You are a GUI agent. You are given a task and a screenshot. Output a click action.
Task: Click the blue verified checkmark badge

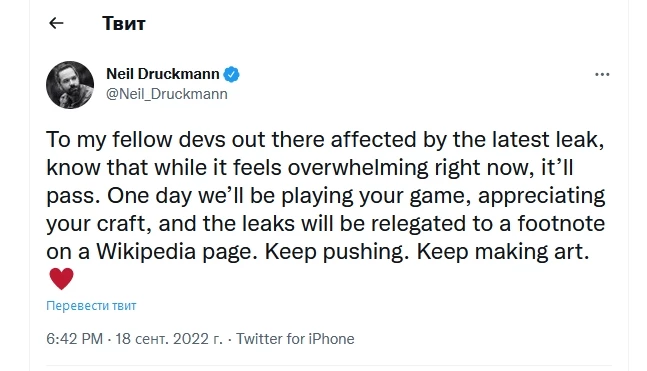tap(231, 74)
